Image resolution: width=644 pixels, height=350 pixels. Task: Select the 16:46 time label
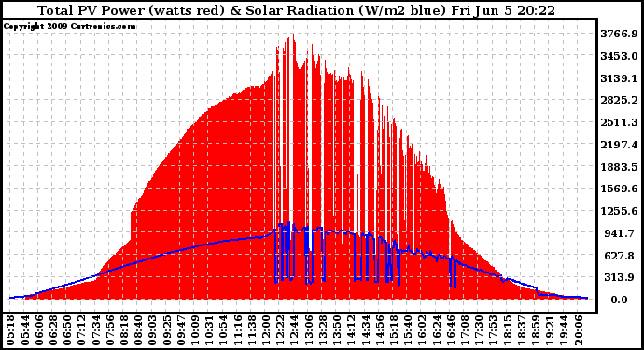[x=451, y=330]
